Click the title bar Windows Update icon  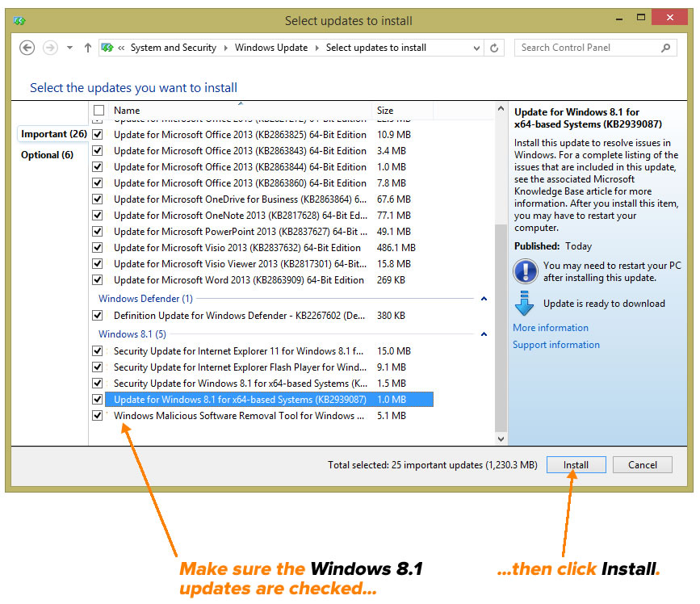coord(19,20)
